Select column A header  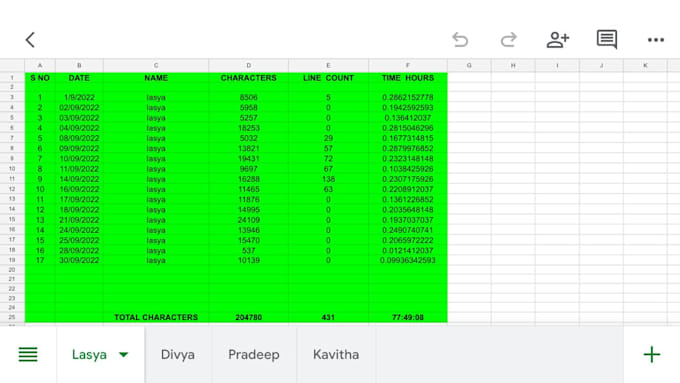point(40,65)
